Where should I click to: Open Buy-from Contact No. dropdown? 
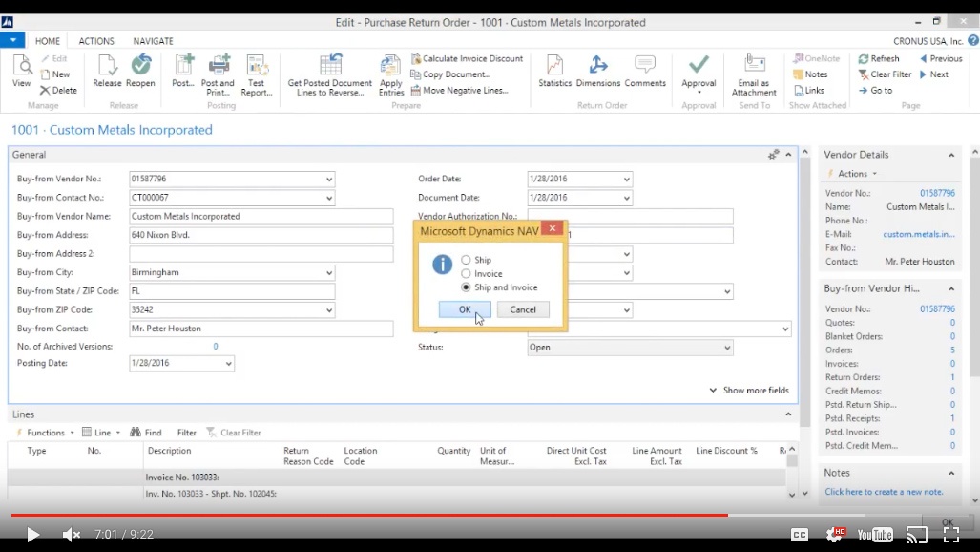[x=329, y=198]
